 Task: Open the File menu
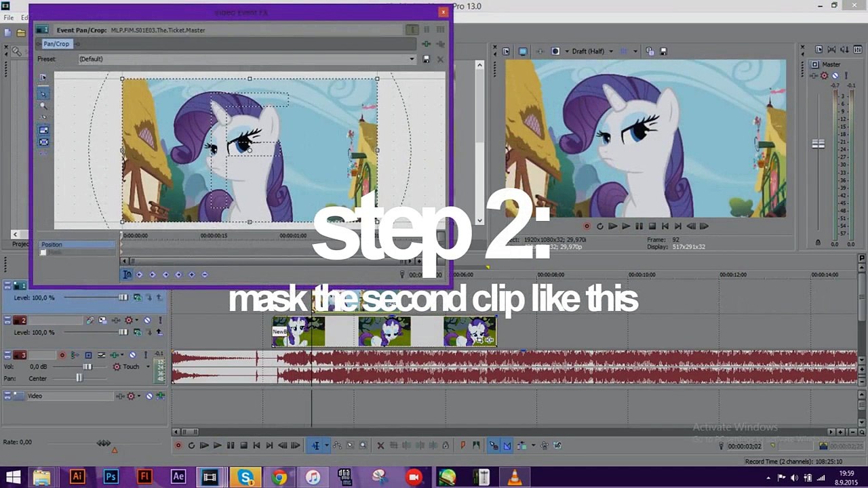coord(9,18)
